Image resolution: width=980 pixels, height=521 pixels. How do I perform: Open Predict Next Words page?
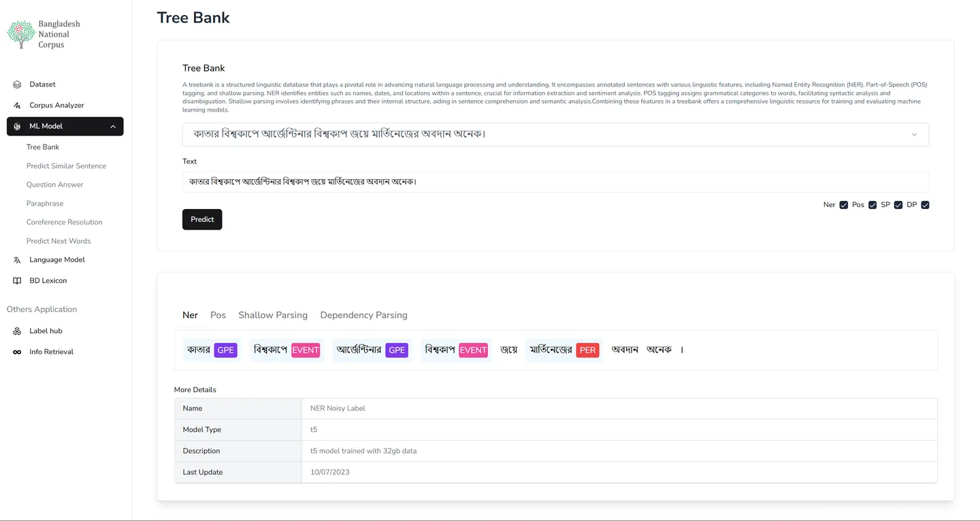tap(59, 241)
